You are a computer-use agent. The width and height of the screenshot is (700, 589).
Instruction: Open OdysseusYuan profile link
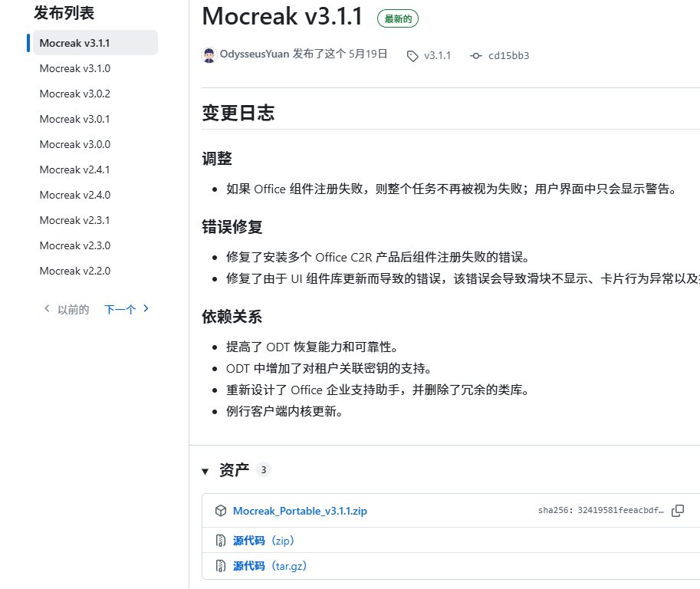click(255, 54)
